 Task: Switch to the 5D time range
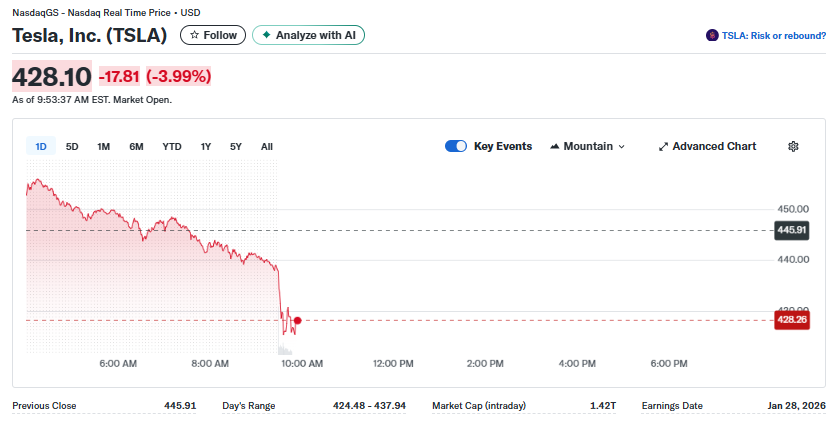(x=72, y=146)
